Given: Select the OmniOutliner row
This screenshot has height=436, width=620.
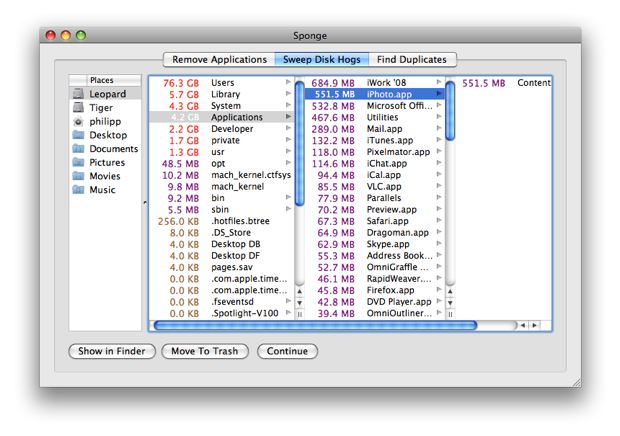Looking at the screenshot, I should [374, 313].
